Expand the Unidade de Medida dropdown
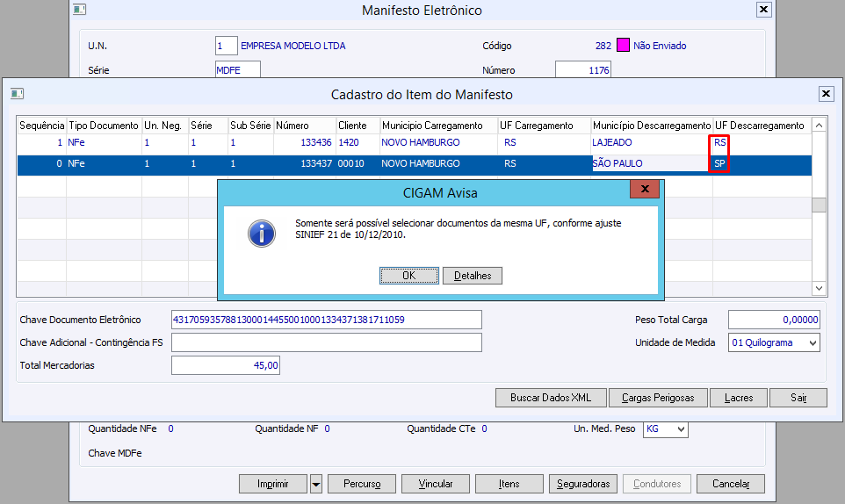 coord(812,342)
